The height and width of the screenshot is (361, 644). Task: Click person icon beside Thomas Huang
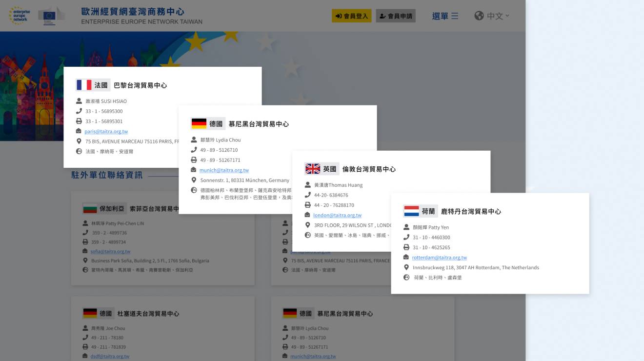click(308, 185)
